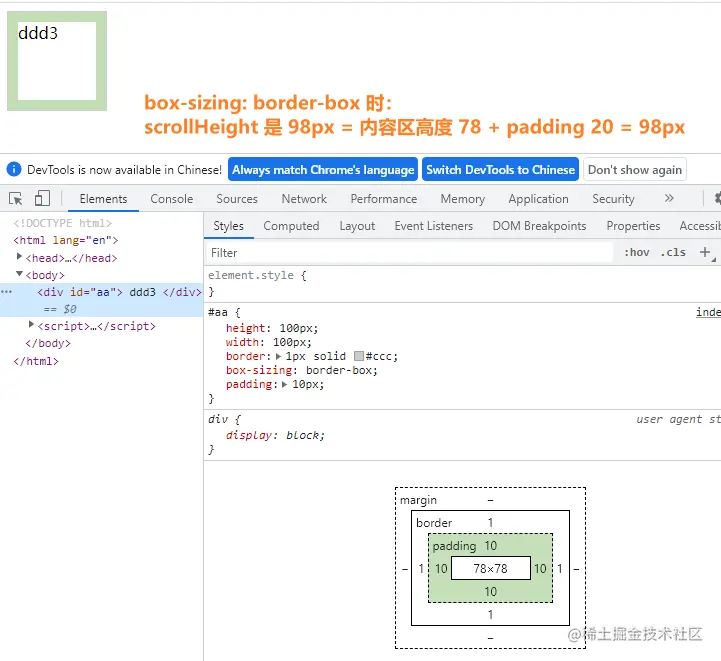Select the Styles sub-tab
Screen dimensions: 721x661
pyautogui.click(x=229, y=226)
